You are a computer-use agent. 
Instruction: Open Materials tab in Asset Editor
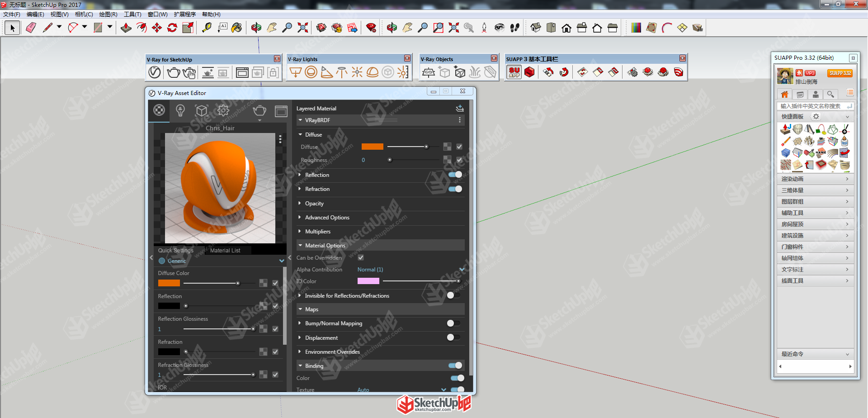[x=159, y=110]
